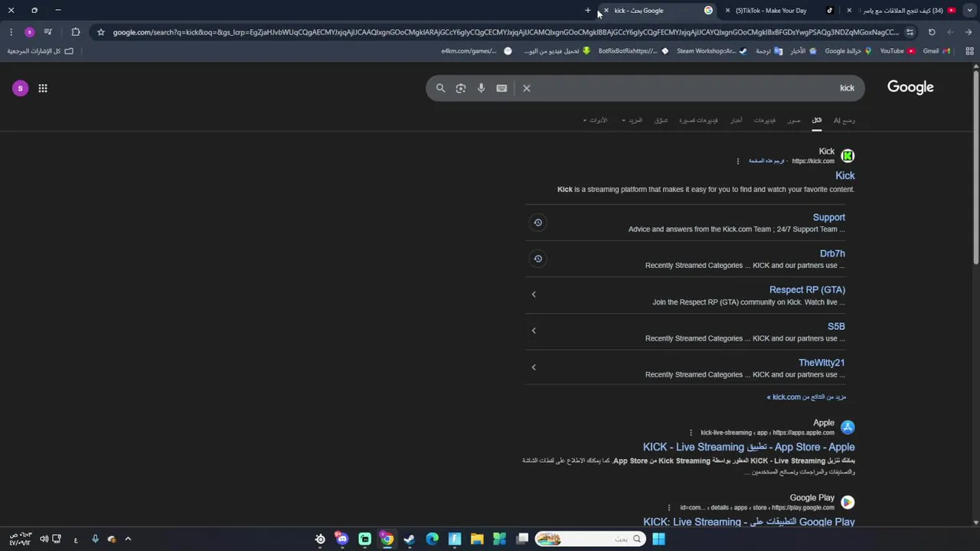
Task: Switch to the فيديوهات (Videos) tab
Action: [764, 120]
